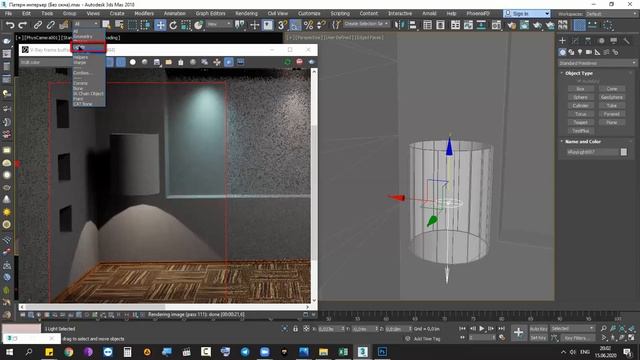Screen dimensions: 640x360
Task: Click the Mirror tool icon
Action: (399, 25)
